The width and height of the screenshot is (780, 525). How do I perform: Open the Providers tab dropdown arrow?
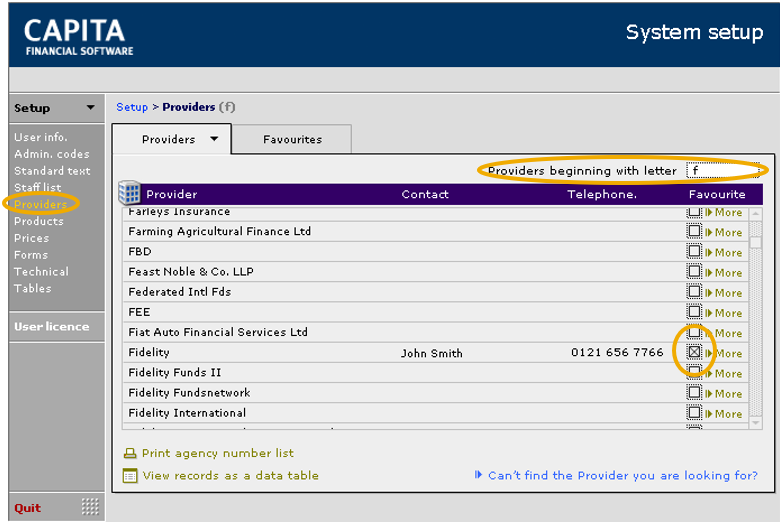coord(214,139)
